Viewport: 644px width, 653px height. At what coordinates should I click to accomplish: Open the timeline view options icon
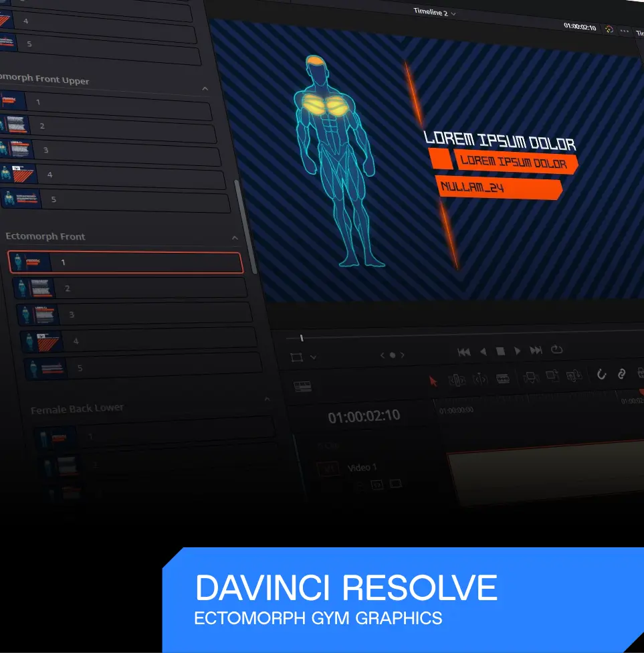click(303, 386)
